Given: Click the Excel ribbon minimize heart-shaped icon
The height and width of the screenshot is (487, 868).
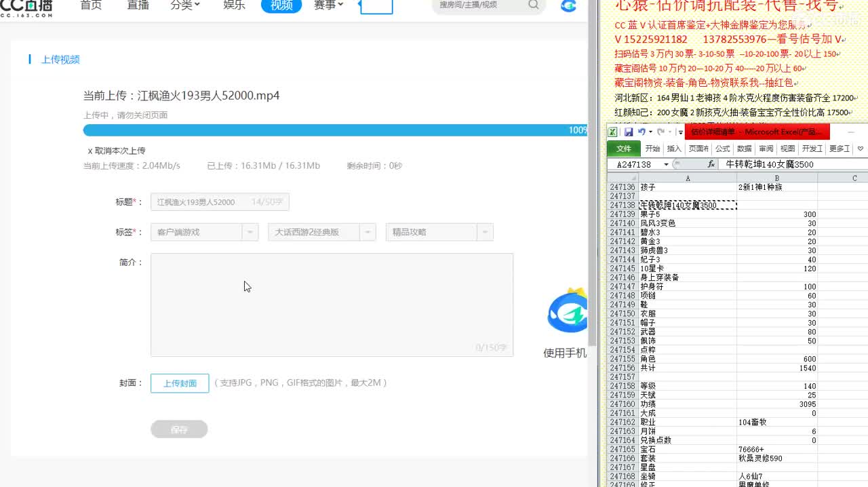Looking at the screenshot, I should (x=861, y=149).
